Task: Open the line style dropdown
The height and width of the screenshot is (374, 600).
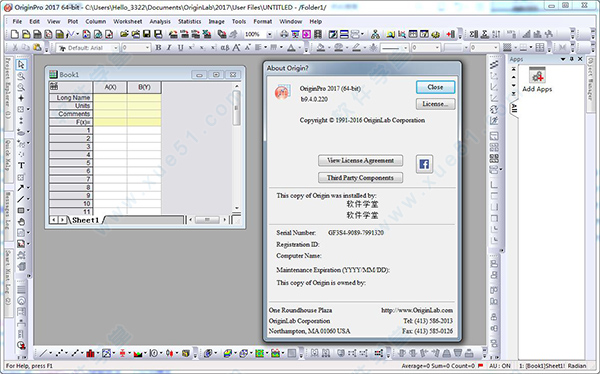Action: pyautogui.click(x=406, y=48)
